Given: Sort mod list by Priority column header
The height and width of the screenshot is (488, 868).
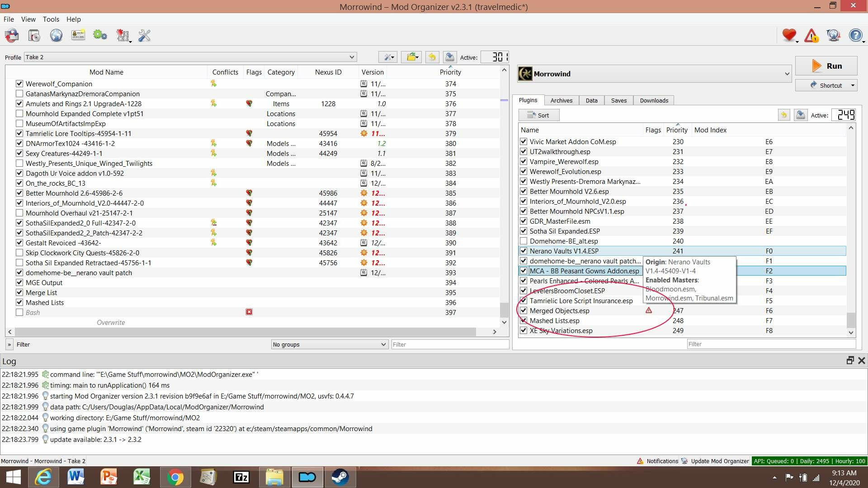Looking at the screenshot, I should (x=450, y=72).
